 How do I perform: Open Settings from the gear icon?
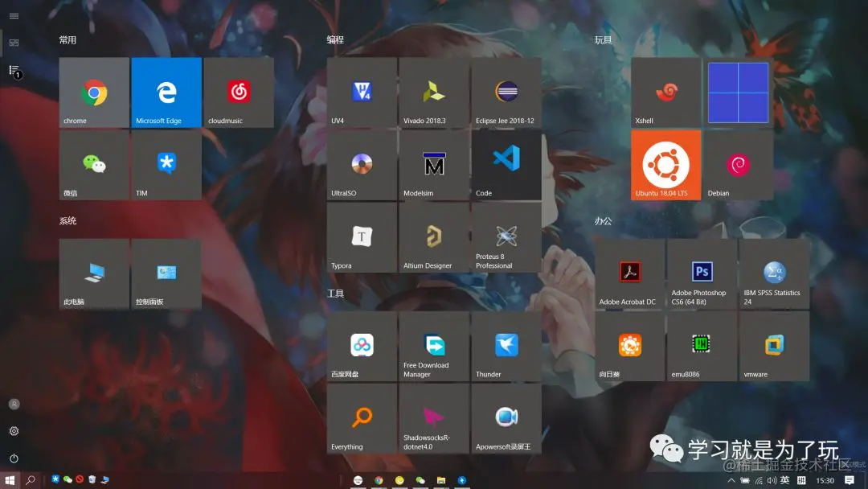point(14,431)
